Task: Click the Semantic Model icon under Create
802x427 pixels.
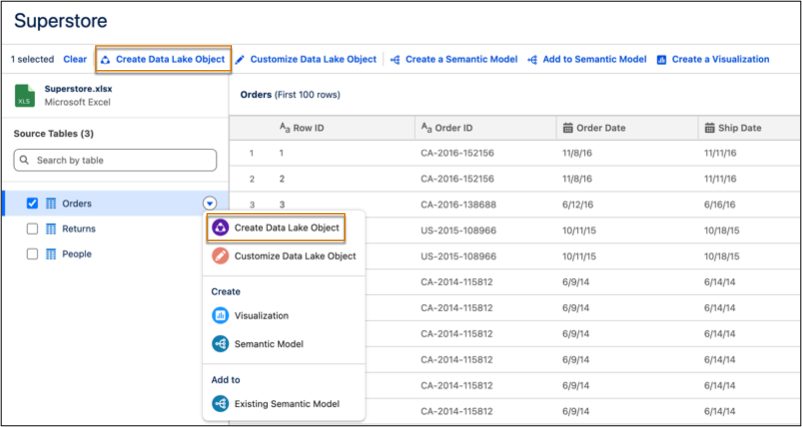Action: pyautogui.click(x=220, y=344)
